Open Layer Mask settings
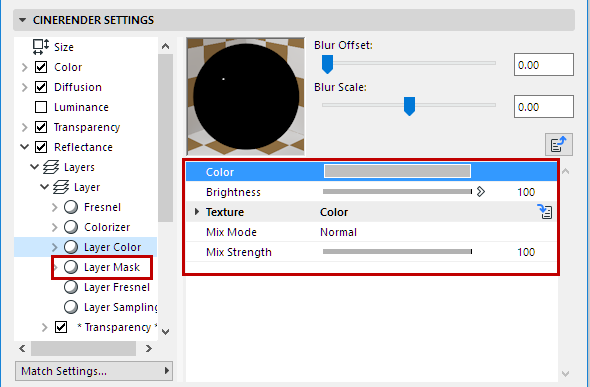 (112, 267)
